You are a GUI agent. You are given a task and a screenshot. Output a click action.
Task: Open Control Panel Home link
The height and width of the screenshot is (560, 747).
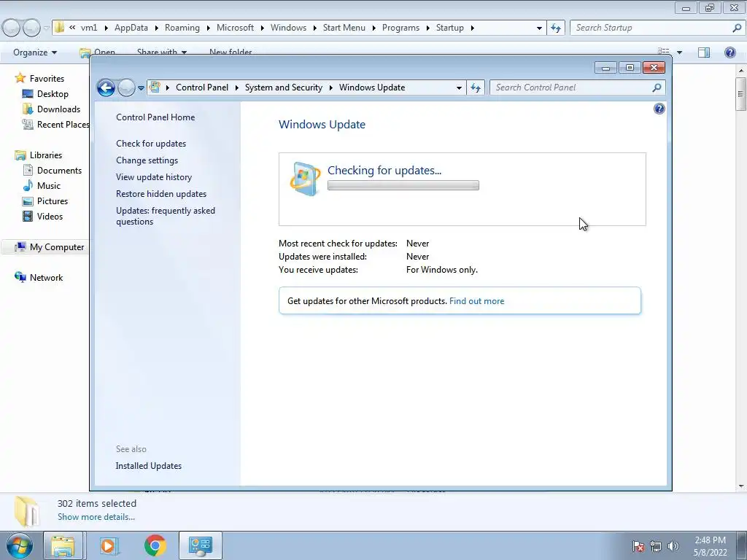tap(155, 117)
